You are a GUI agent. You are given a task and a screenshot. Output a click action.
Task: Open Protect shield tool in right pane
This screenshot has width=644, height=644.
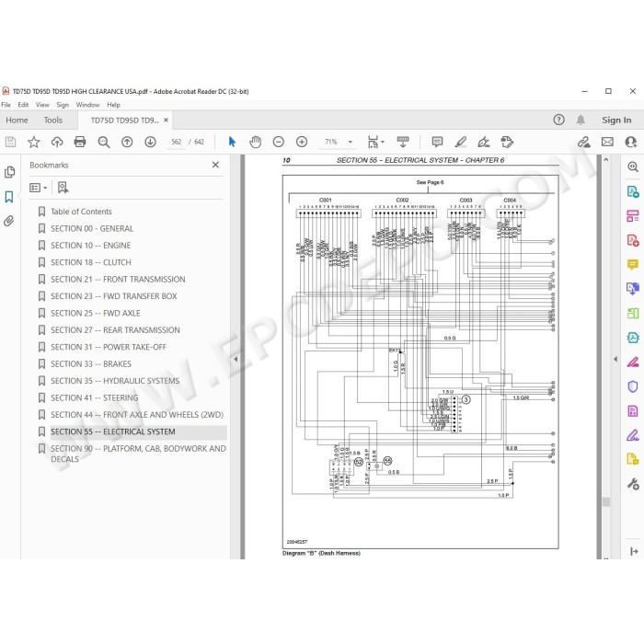coord(633,386)
